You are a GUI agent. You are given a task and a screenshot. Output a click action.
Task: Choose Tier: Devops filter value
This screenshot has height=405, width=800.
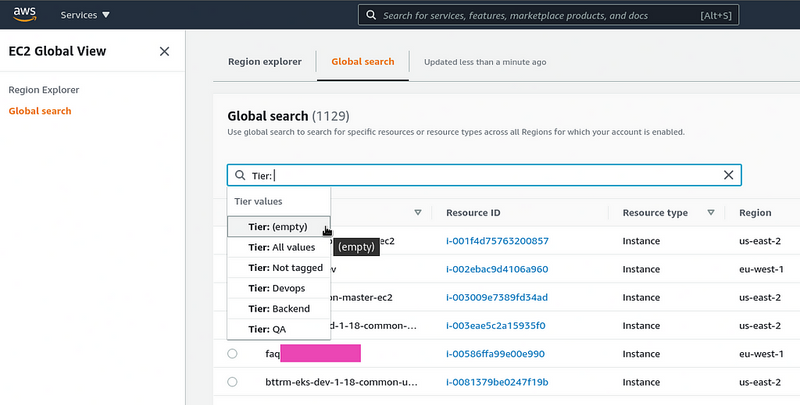[x=276, y=289]
